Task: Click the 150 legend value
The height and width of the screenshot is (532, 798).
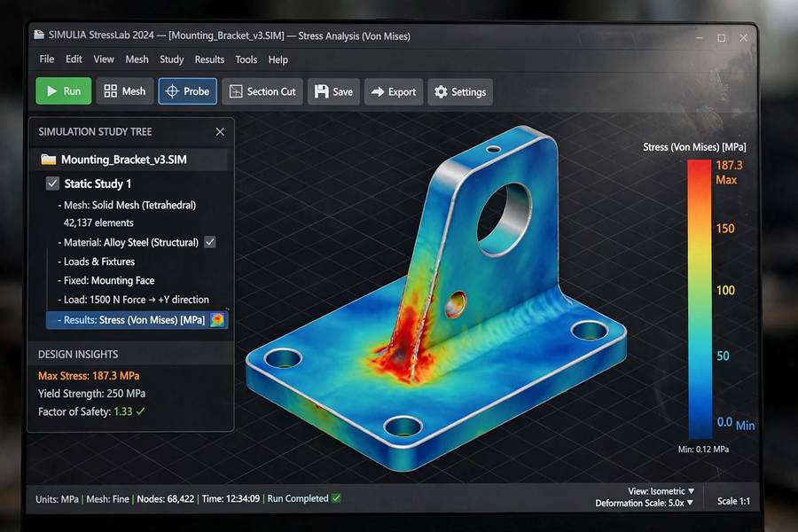Action: click(725, 228)
